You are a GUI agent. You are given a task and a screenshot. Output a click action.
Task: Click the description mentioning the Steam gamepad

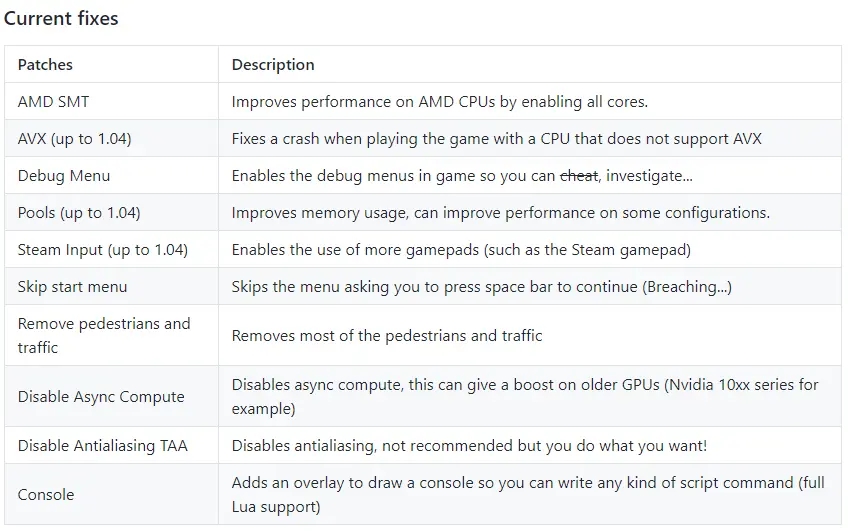(x=461, y=249)
